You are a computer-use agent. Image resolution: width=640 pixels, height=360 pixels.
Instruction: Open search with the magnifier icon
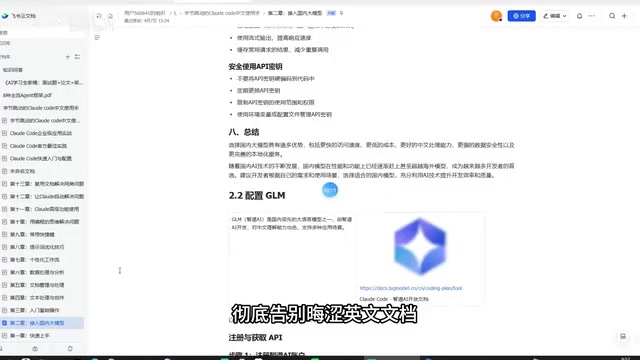(x=612, y=16)
